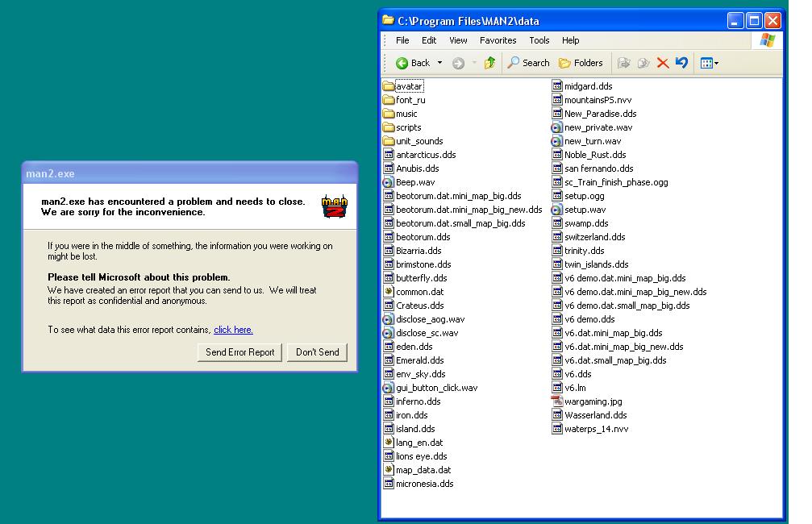Select Crateus.dds file name
The height and width of the screenshot is (524, 812).
(x=420, y=306)
